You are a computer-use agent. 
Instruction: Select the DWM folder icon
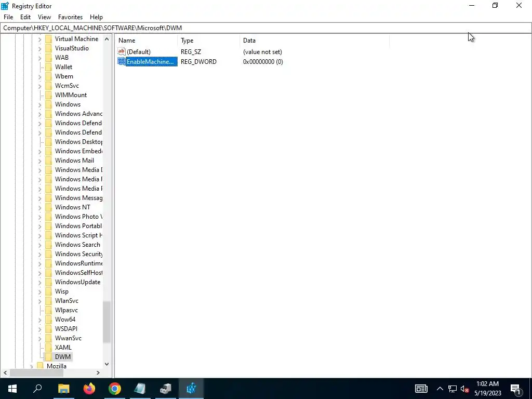pyautogui.click(x=48, y=357)
